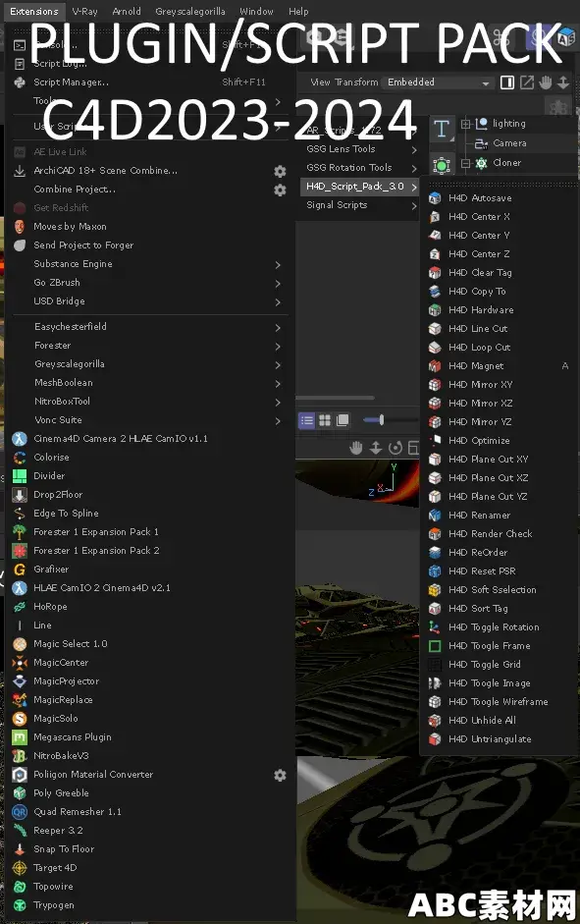Open the Window menu
This screenshot has width=580, height=924.
tap(256, 11)
